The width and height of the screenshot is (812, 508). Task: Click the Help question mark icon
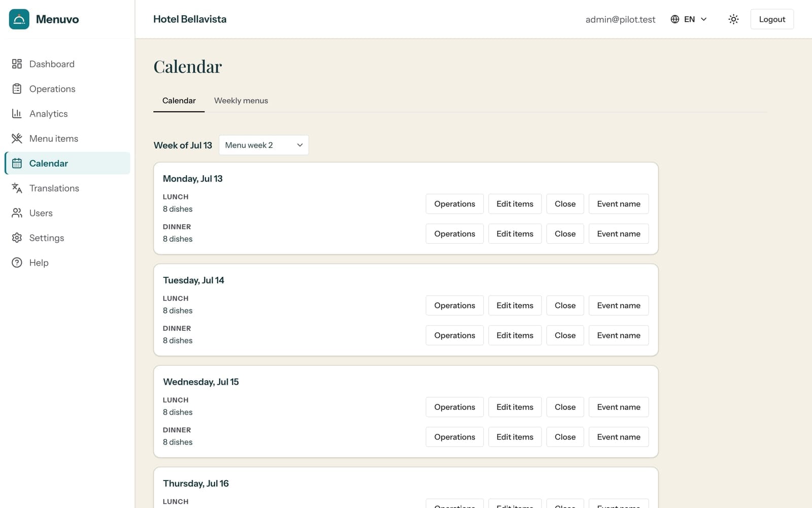coord(17,263)
